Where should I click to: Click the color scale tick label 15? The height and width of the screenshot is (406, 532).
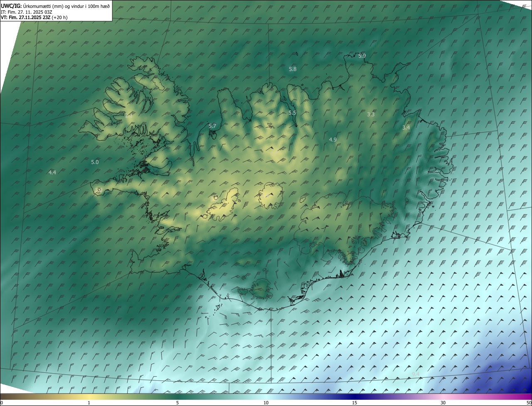(355, 403)
